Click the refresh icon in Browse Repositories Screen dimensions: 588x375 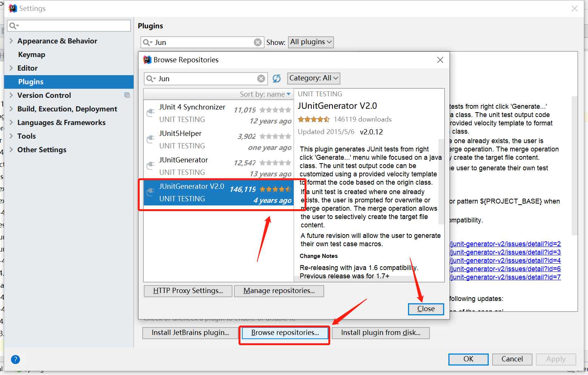[x=277, y=78]
